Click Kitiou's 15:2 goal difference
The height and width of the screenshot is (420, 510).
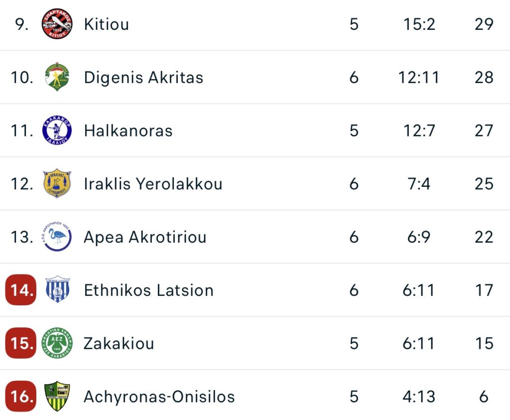click(x=419, y=24)
